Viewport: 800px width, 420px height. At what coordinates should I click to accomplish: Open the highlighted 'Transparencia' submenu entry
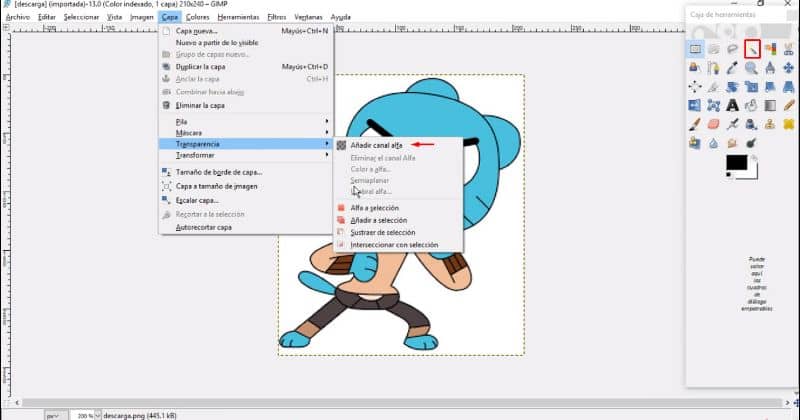coord(245,144)
